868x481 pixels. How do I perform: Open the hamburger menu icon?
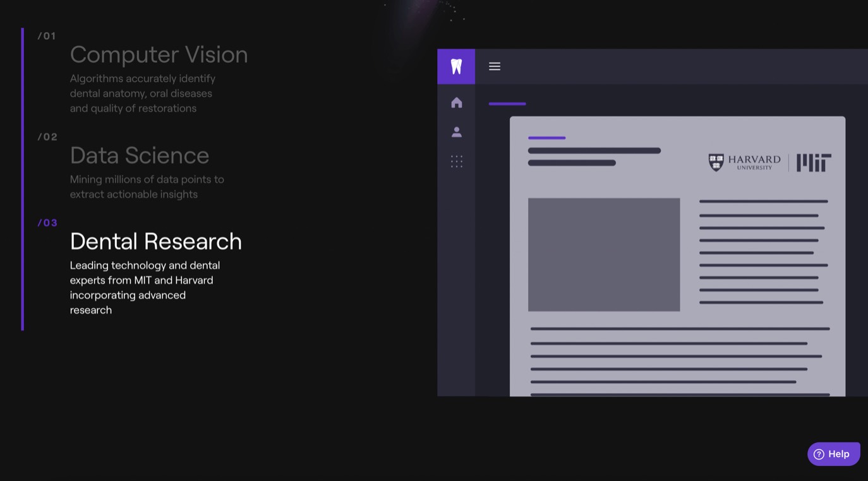point(495,66)
